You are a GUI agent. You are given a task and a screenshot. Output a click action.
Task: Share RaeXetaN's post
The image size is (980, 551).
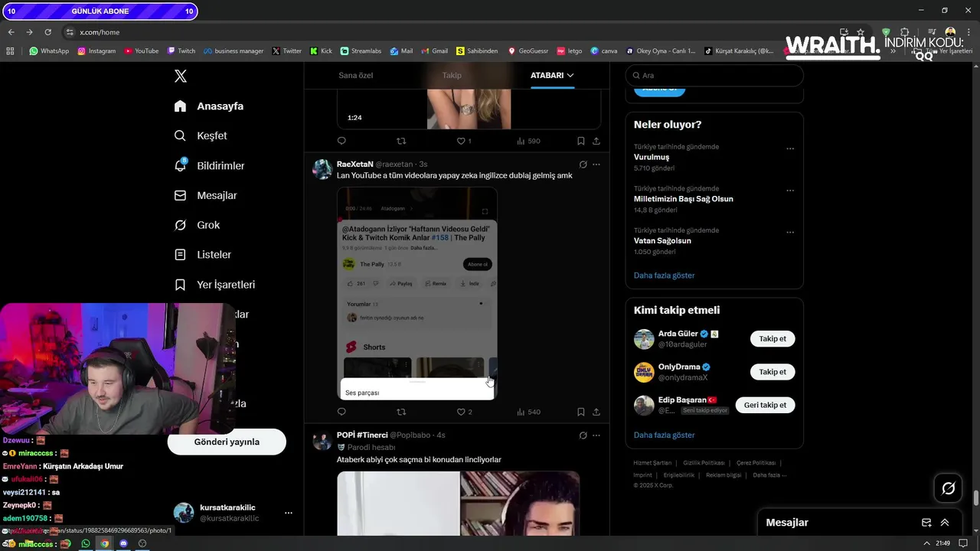coord(596,412)
